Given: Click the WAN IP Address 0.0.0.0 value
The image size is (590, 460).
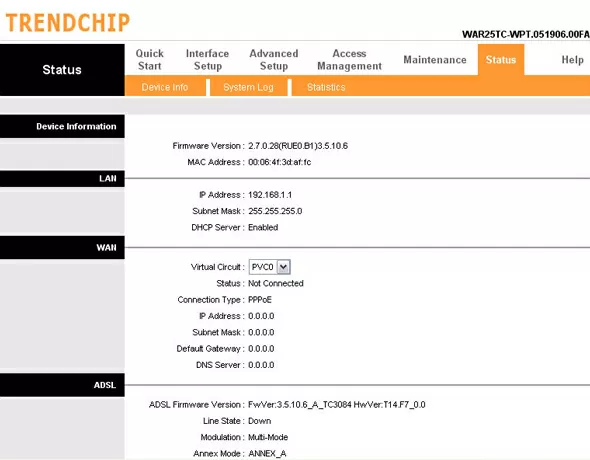Looking at the screenshot, I should [261, 316].
